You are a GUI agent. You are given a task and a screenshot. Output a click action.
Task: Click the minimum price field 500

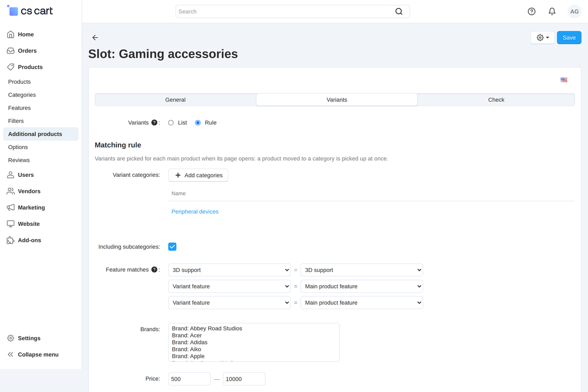pos(189,379)
